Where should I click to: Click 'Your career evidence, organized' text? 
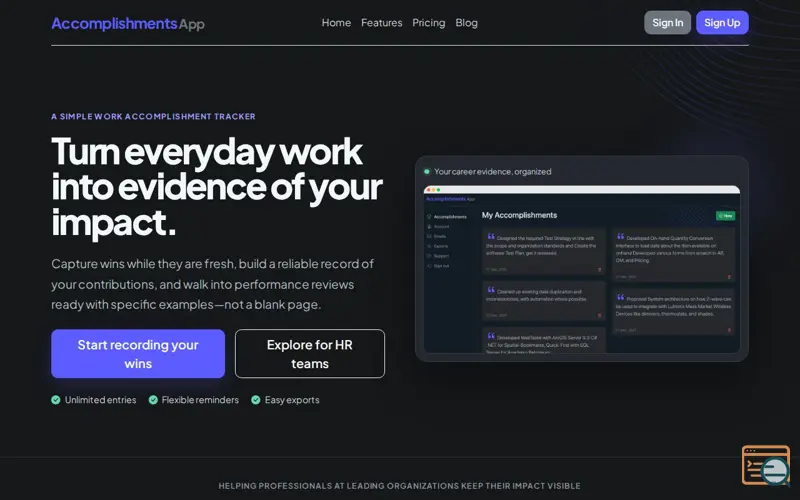pos(492,171)
